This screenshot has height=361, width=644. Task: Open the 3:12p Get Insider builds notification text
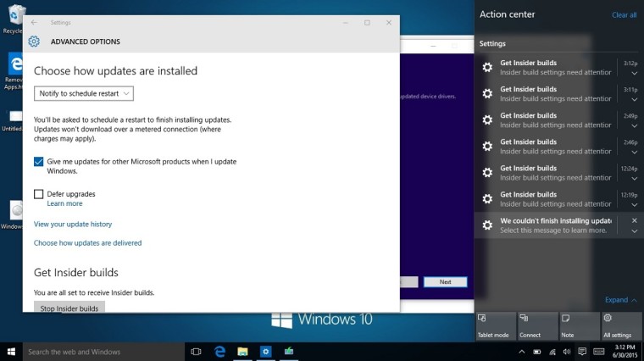click(556, 68)
